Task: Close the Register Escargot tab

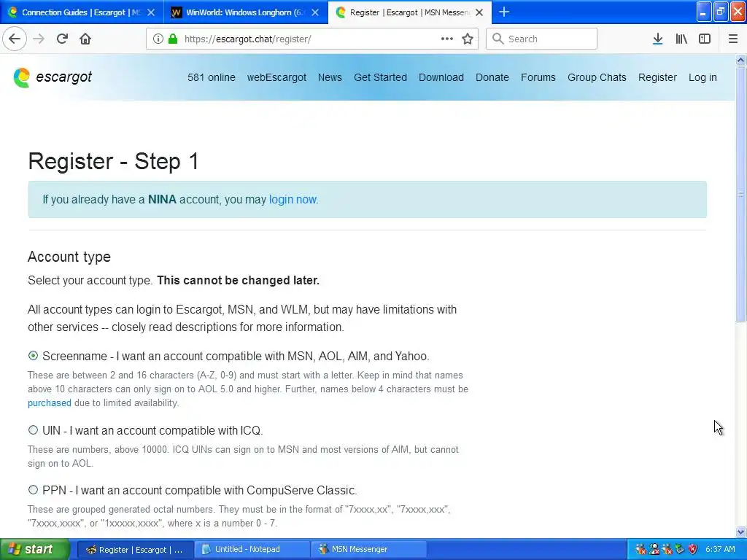Action: tap(479, 12)
